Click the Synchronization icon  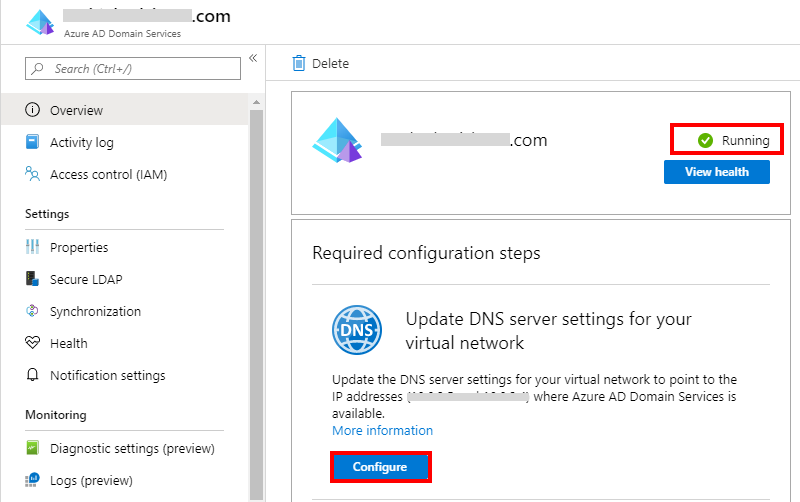(32, 311)
